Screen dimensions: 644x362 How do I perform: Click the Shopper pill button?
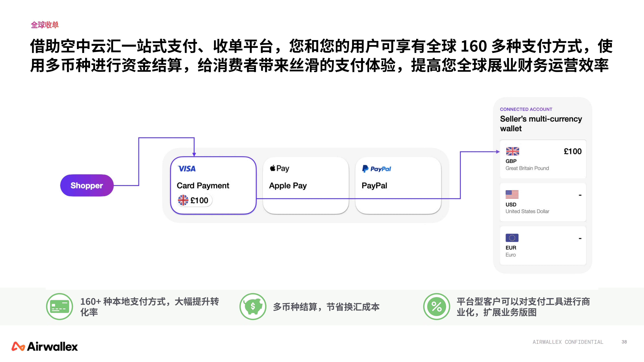[x=87, y=185]
